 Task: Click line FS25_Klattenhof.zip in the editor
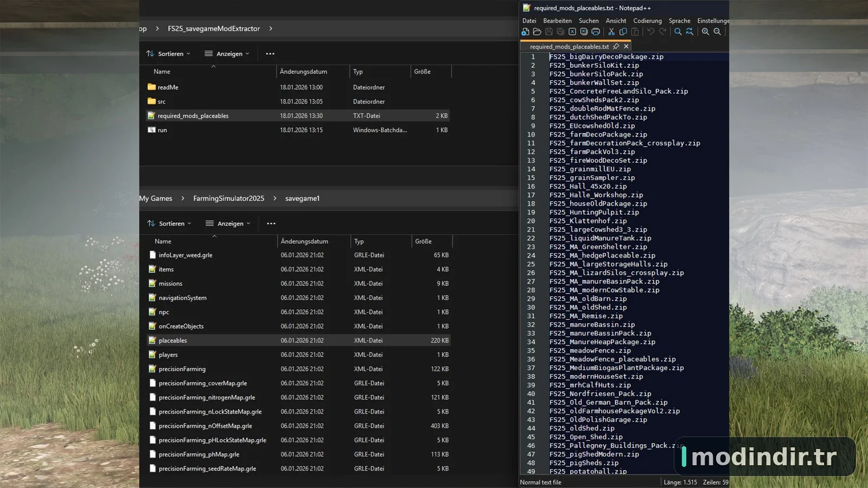588,221
